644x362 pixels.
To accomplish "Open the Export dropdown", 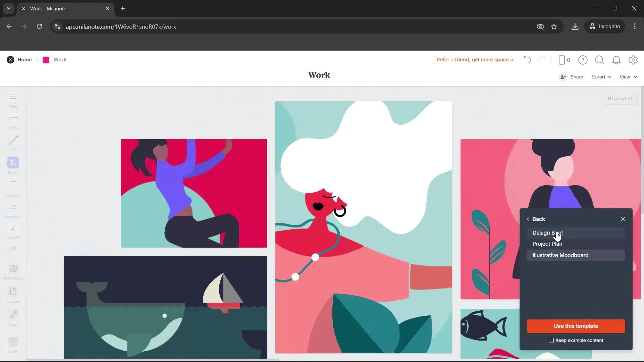I will pyautogui.click(x=601, y=77).
